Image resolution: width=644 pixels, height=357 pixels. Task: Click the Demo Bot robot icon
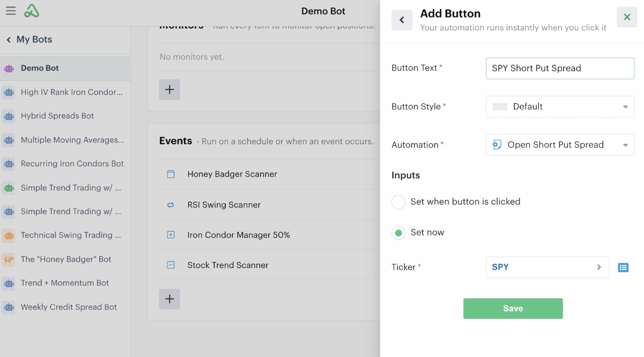(x=9, y=68)
